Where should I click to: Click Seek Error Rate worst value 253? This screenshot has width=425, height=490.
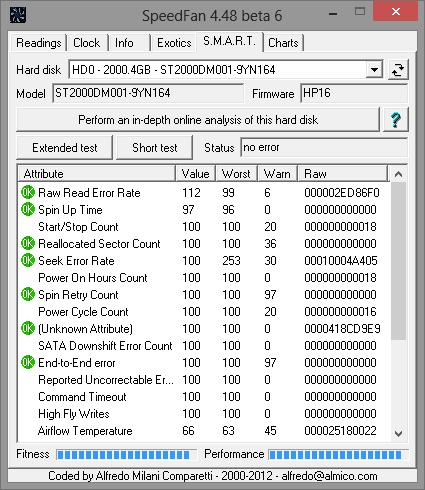coord(231,261)
